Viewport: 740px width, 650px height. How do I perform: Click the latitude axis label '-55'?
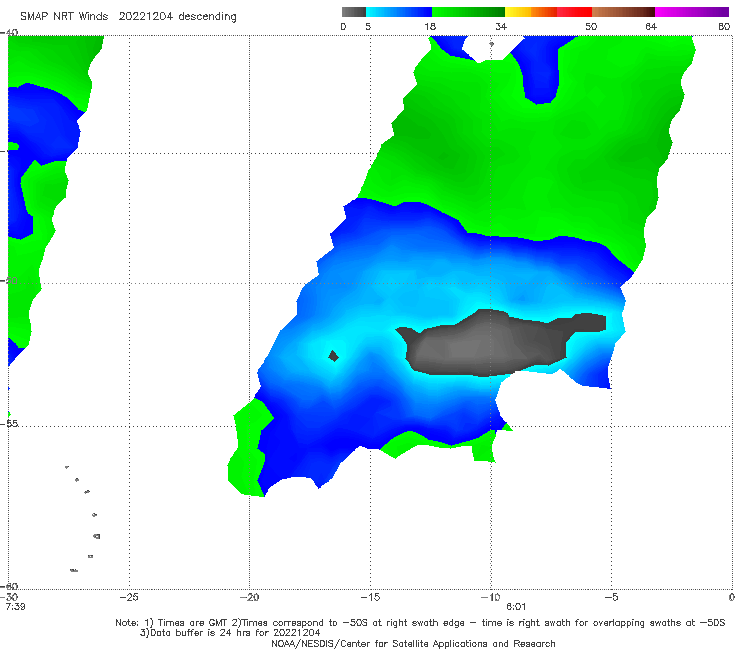(x=9, y=423)
